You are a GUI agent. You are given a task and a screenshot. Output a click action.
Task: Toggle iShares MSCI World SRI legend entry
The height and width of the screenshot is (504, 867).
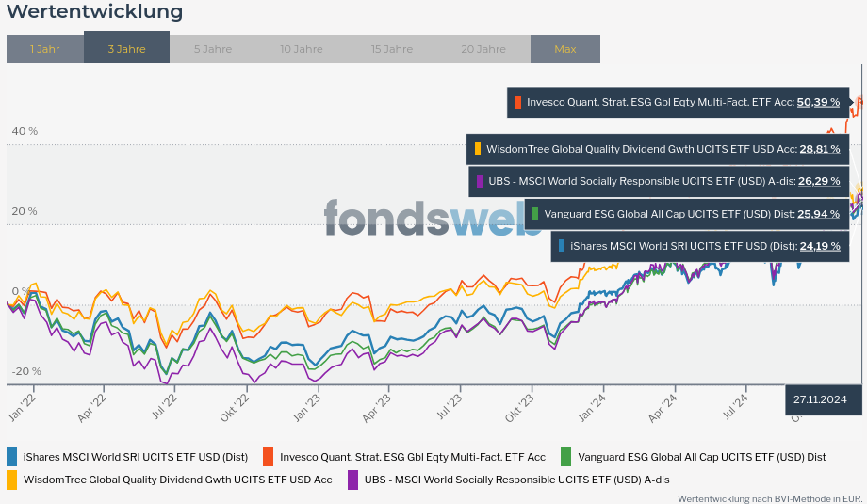point(135,457)
